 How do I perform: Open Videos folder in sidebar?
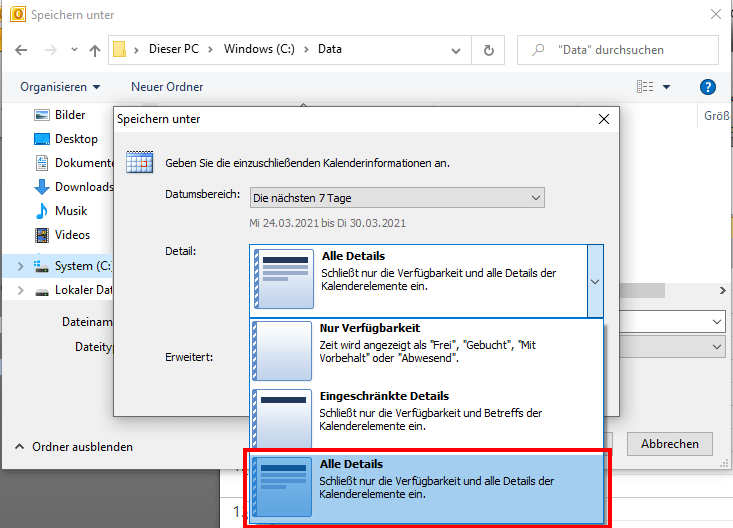[x=72, y=235]
